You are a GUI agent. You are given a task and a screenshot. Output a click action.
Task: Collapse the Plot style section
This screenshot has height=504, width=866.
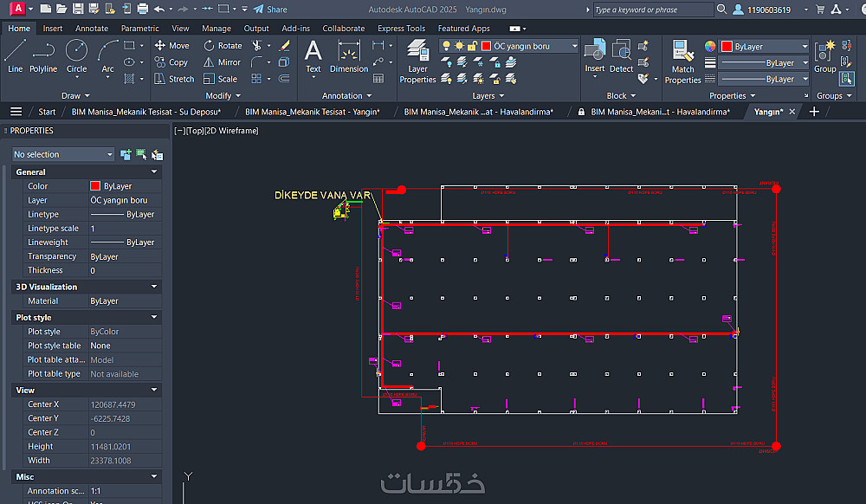(154, 318)
